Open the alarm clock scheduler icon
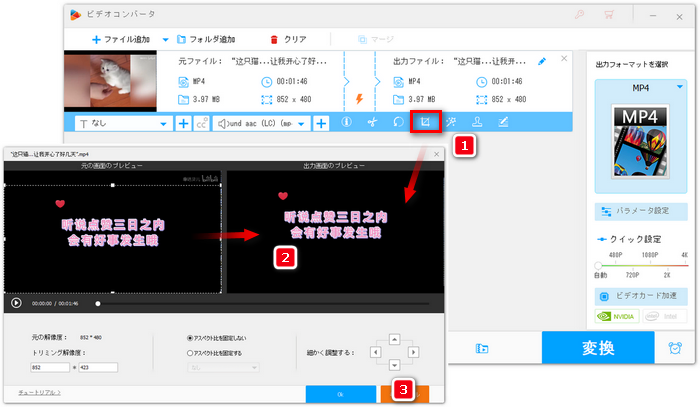The image size is (700, 407). (674, 348)
